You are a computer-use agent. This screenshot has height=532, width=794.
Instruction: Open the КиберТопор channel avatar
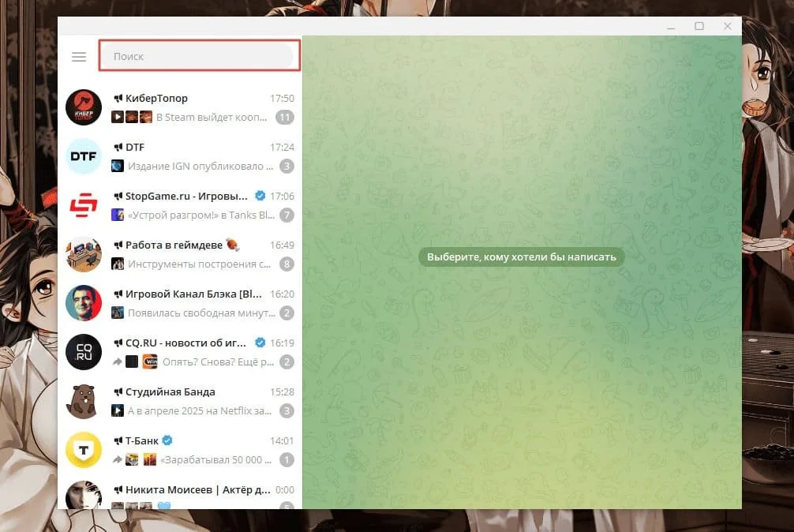84,107
